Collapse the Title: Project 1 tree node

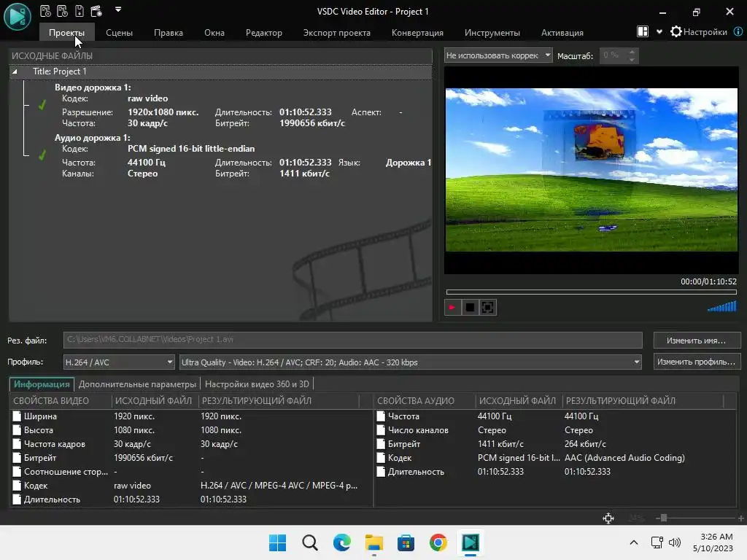15,71
